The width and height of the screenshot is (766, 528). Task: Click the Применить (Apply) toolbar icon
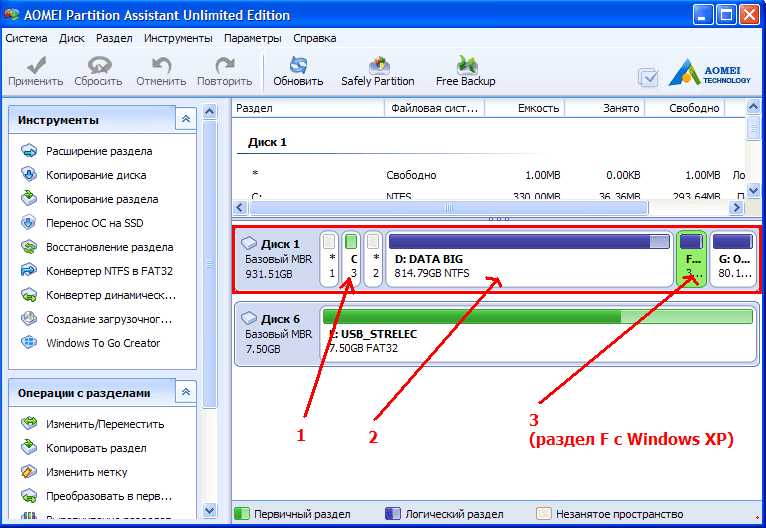[x=36, y=71]
